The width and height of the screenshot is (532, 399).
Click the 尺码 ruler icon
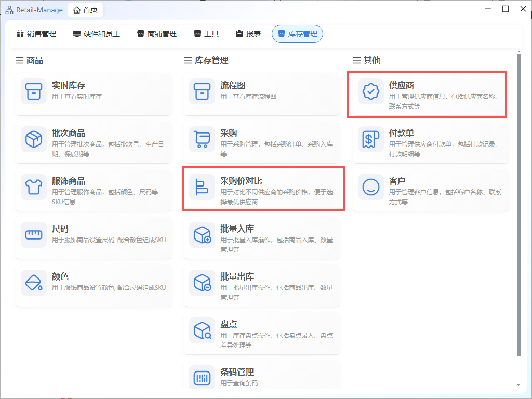[x=34, y=235]
